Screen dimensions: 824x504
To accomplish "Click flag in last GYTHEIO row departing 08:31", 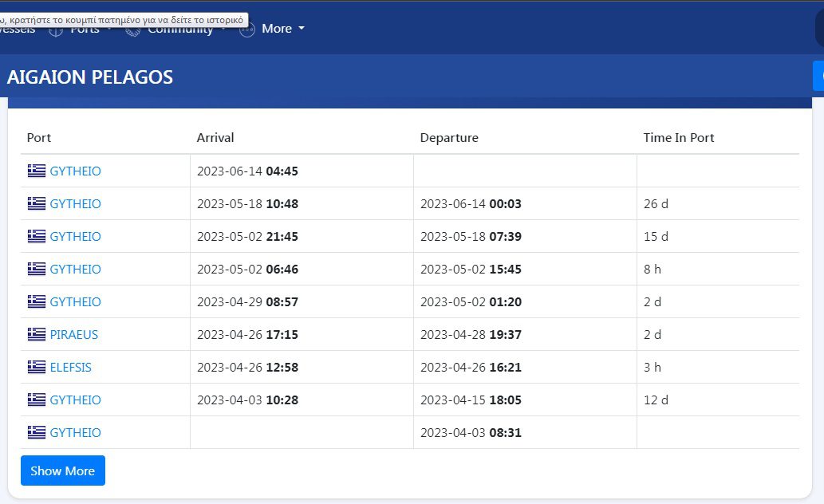I will click(x=36, y=432).
